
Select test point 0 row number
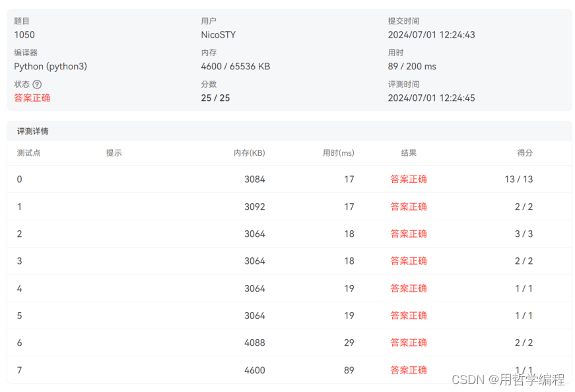19,180
